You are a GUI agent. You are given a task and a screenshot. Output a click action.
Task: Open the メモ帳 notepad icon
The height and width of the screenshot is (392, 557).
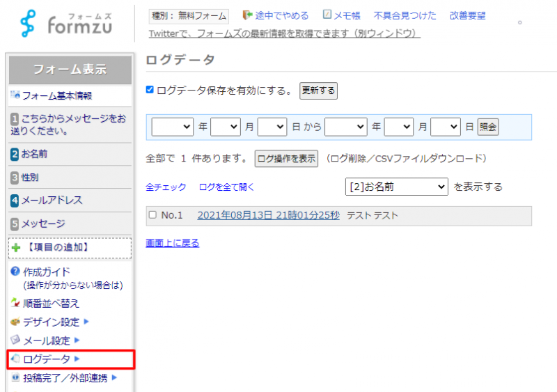[327, 15]
